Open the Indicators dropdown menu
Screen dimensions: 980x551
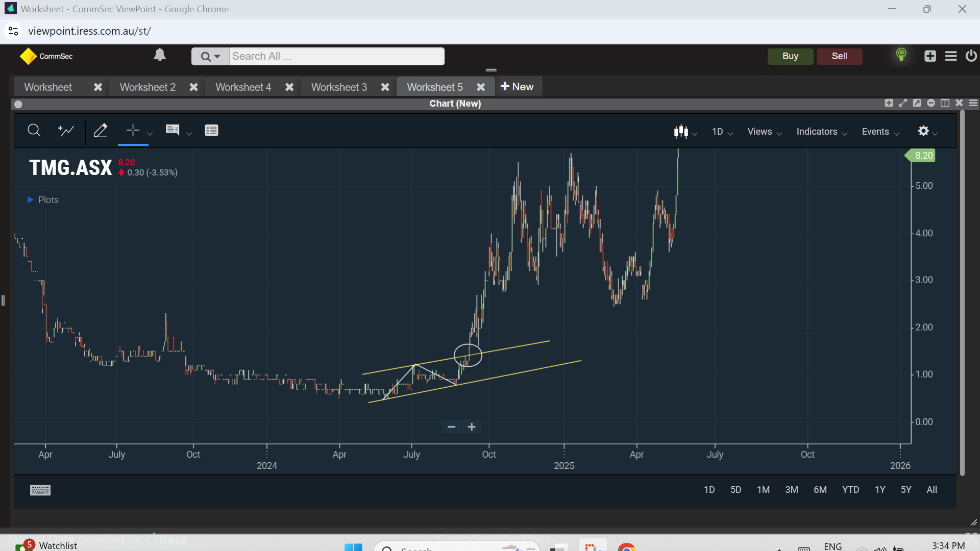point(822,132)
